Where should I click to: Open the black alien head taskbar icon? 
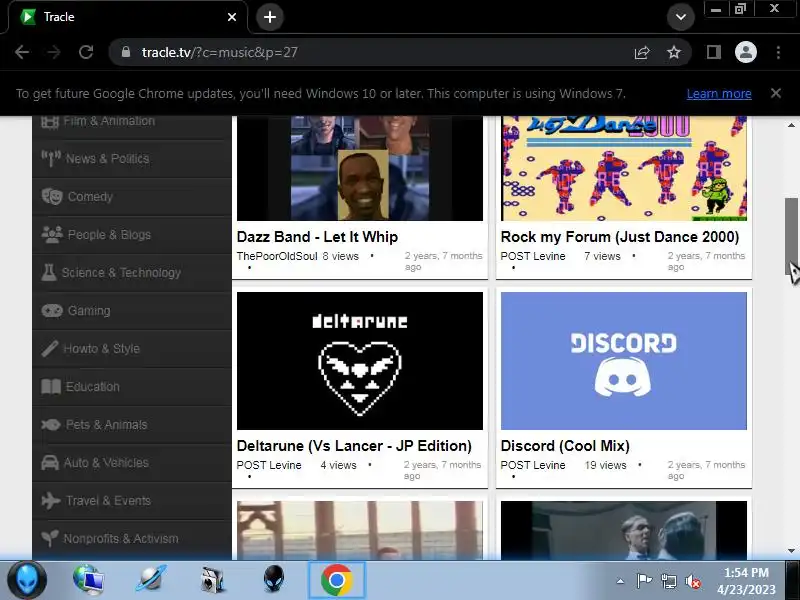point(274,580)
